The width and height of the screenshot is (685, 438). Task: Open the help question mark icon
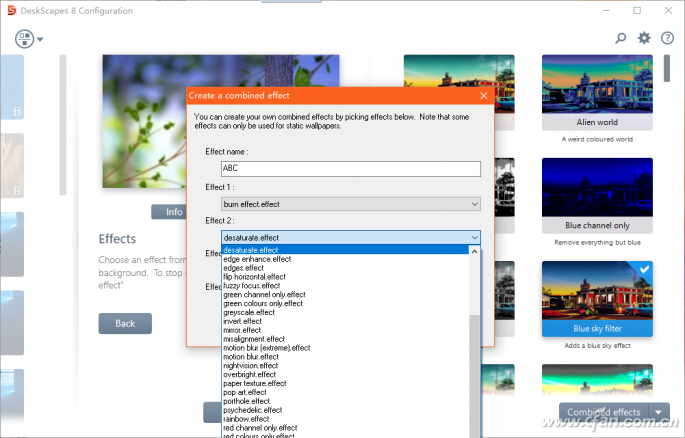point(667,38)
